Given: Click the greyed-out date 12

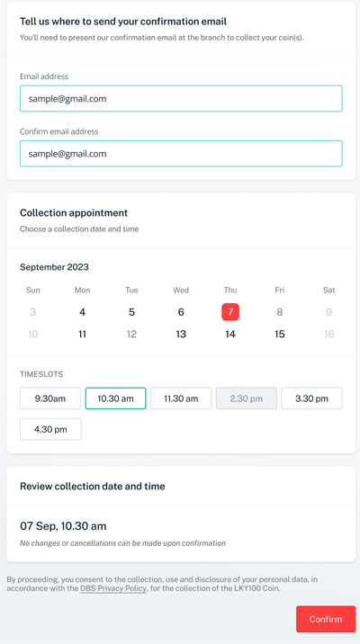Looking at the screenshot, I should [x=131, y=334].
